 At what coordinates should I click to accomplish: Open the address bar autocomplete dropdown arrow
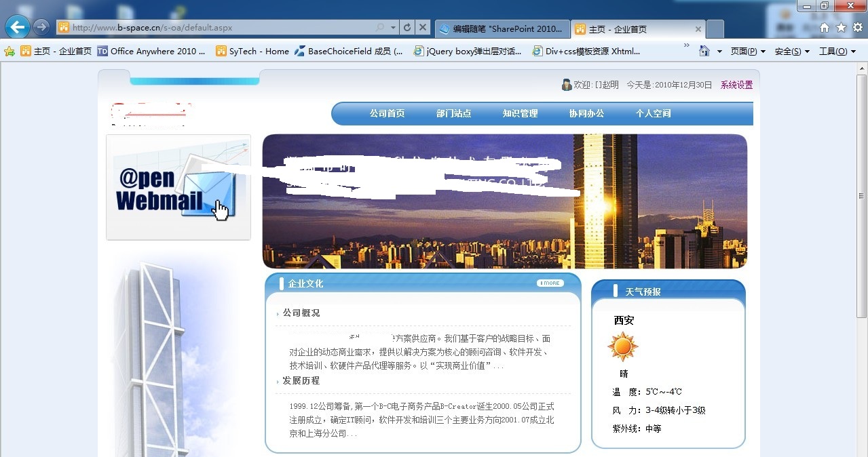pos(394,28)
